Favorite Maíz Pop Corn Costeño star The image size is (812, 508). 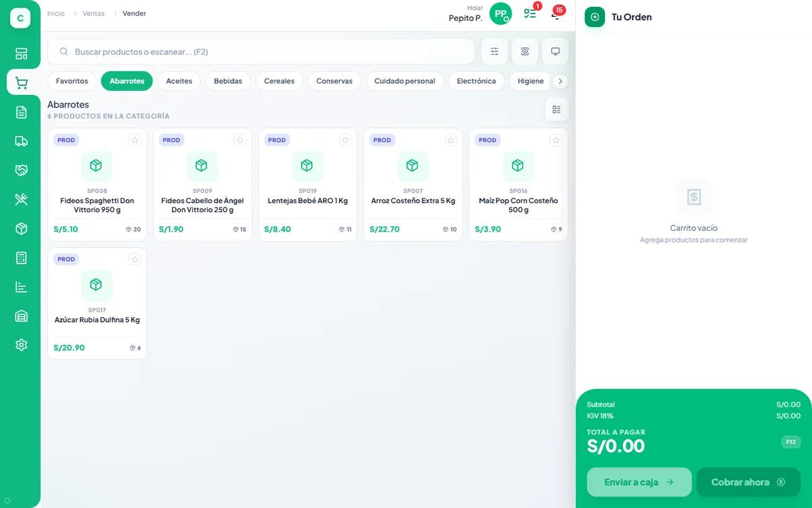coord(556,140)
